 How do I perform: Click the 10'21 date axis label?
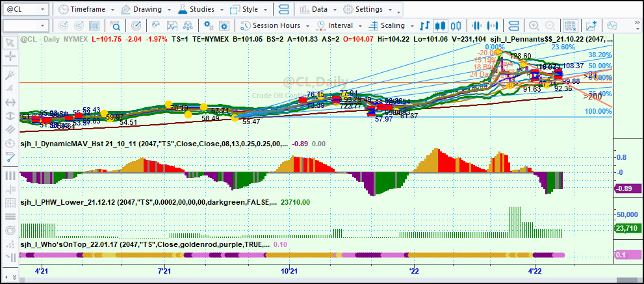(289, 271)
